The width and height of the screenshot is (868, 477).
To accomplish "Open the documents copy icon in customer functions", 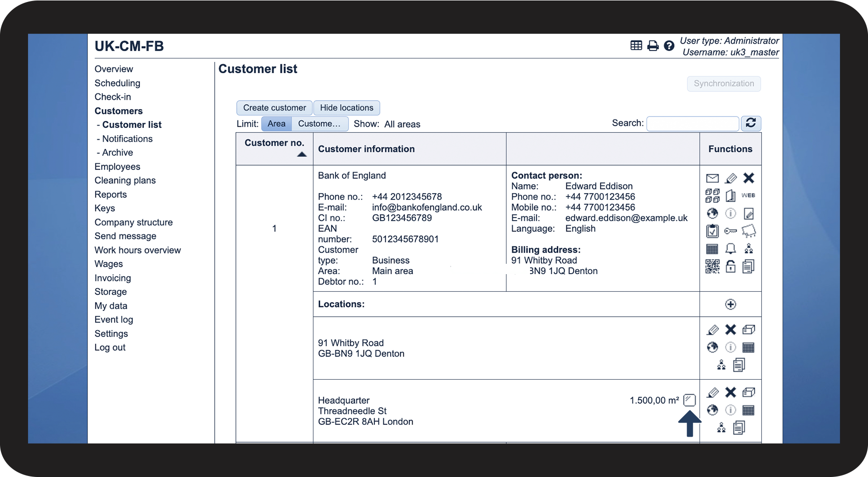I will [x=749, y=266].
